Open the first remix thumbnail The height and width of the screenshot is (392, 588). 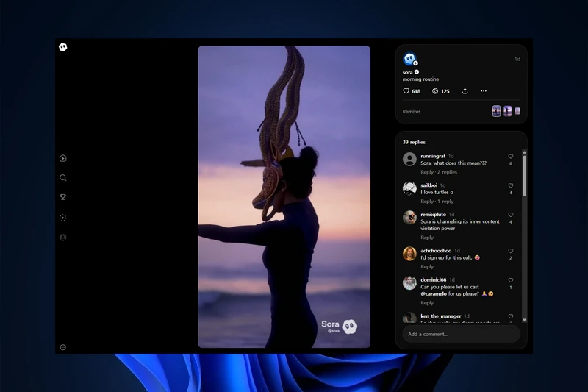[x=496, y=111]
